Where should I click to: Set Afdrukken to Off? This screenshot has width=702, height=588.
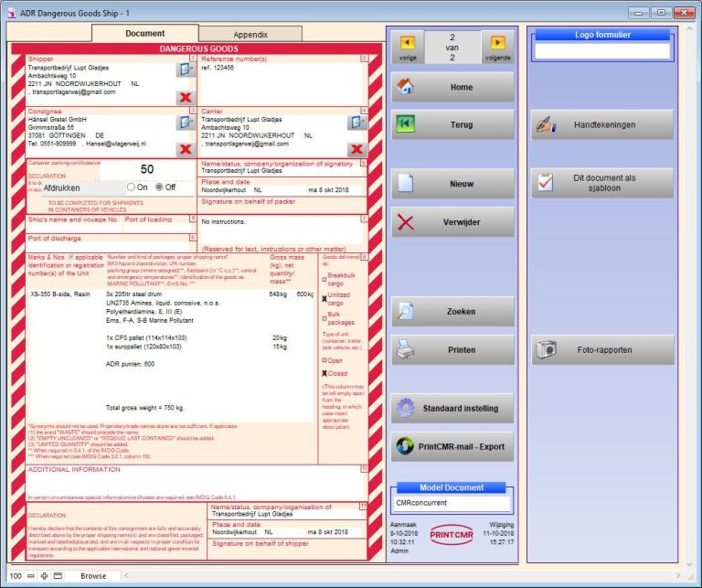click(x=159, y=187)
